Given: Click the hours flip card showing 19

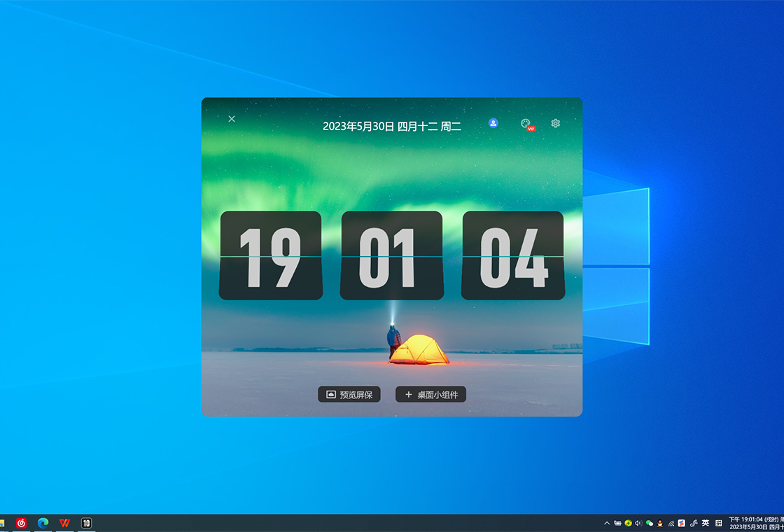Looking at the screenshot, I should tap(271, 255).
